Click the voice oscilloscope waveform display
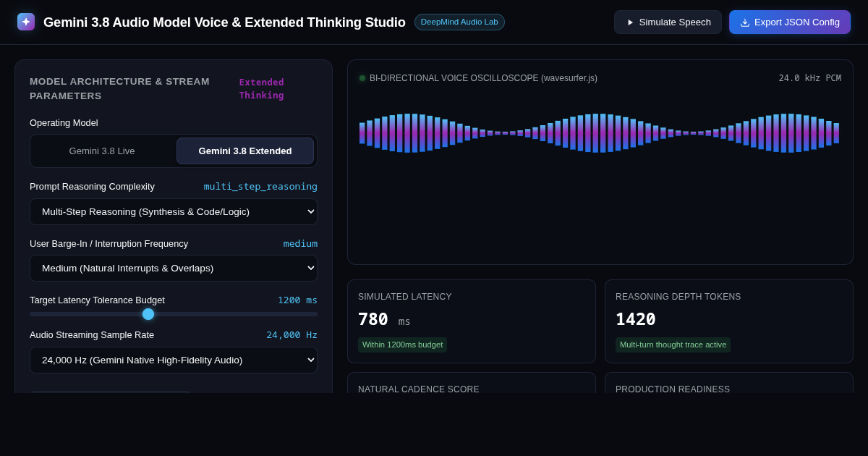 click(x=600, y=133)
